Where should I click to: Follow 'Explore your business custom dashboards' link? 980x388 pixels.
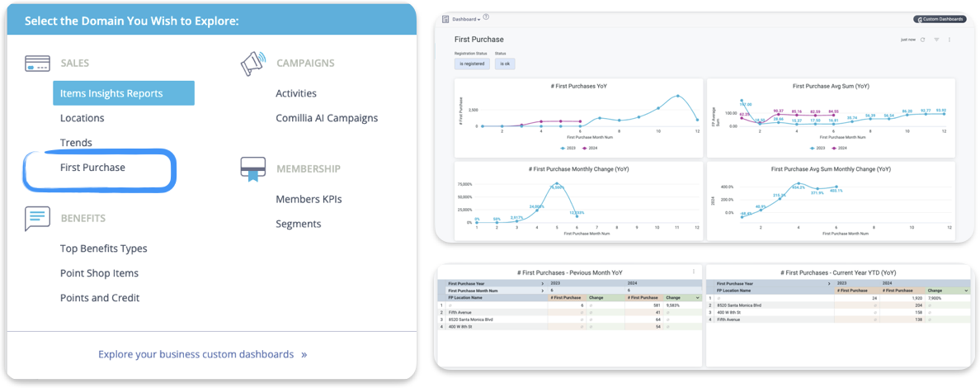point(202,354)
